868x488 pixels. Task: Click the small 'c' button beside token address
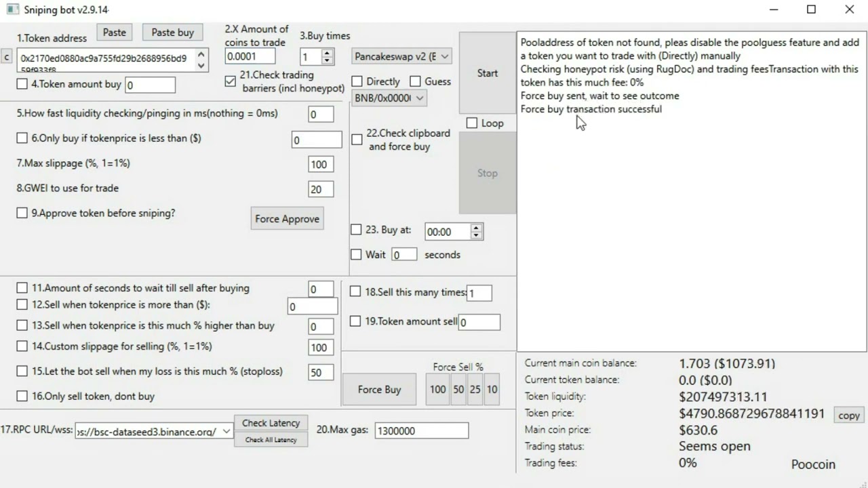(7, 57)
